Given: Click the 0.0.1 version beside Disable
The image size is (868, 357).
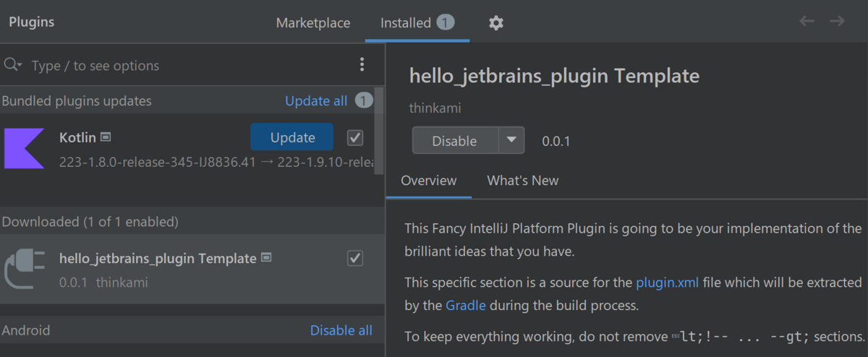Looking at the screenshot, I should 556,141.
